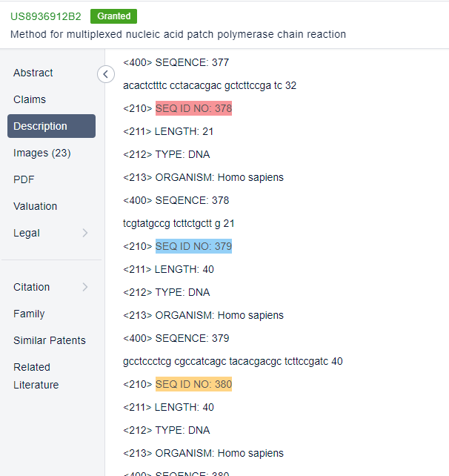449x476 pixels.
Task: Expand the Citation submenu chevron
Action: (84, 287)
